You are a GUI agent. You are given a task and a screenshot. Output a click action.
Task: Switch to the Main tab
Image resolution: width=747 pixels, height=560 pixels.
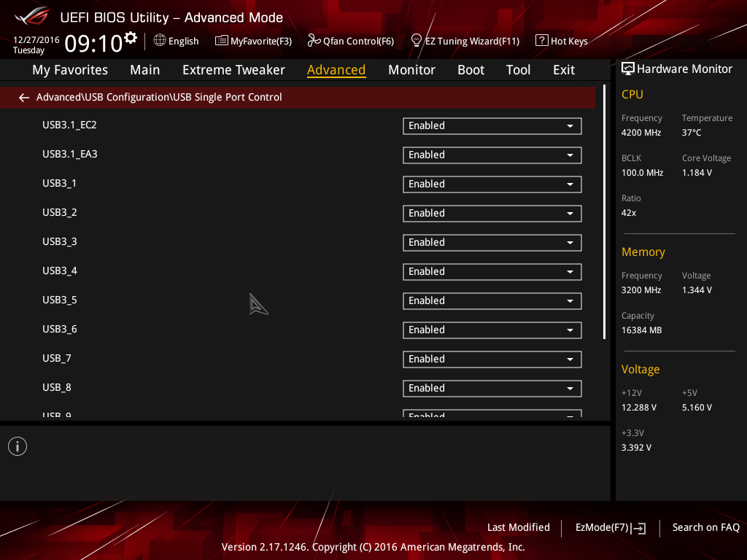pos(145,70)
